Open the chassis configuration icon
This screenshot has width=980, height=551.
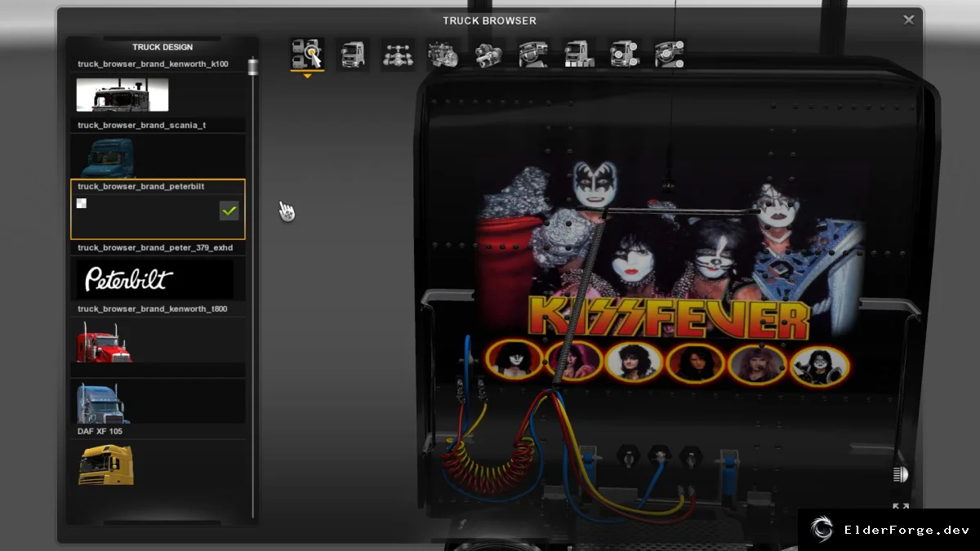[x=399, y=54]
